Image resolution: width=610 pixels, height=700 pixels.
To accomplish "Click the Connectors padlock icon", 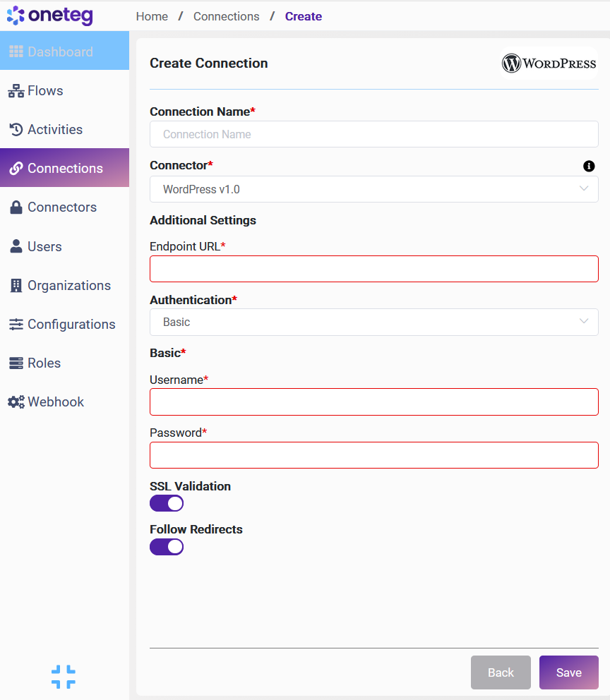I will [16, 207].
